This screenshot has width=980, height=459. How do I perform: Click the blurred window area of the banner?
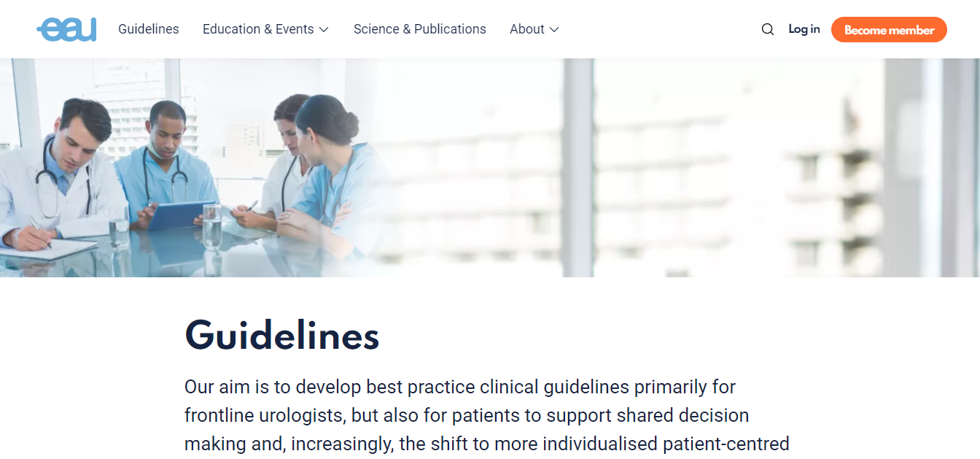pyautogui.click(x=729, y=168)
